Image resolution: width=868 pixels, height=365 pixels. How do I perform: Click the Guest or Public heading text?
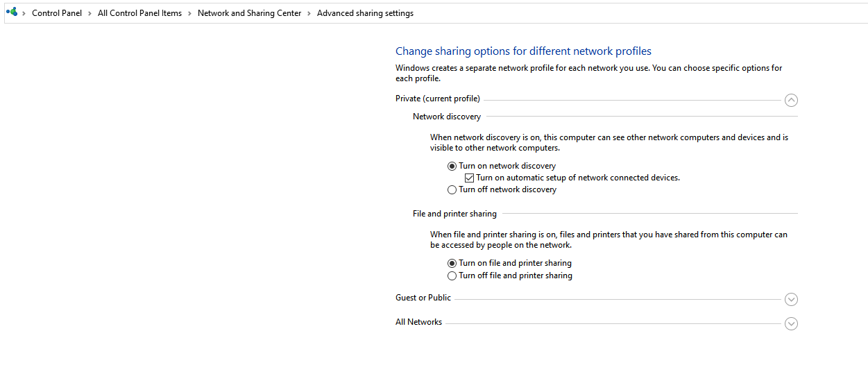point(423,298)
